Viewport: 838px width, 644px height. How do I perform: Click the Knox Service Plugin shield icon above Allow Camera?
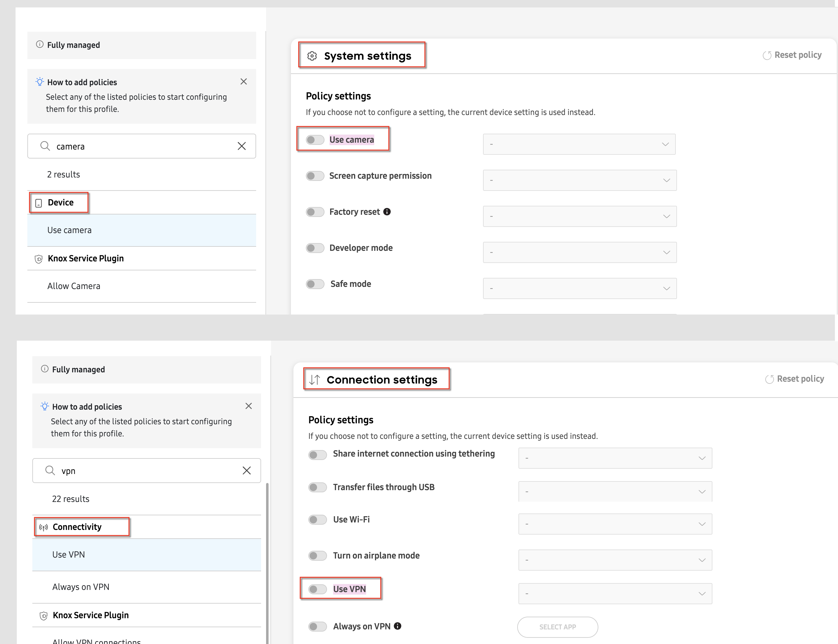pos(39,259)
